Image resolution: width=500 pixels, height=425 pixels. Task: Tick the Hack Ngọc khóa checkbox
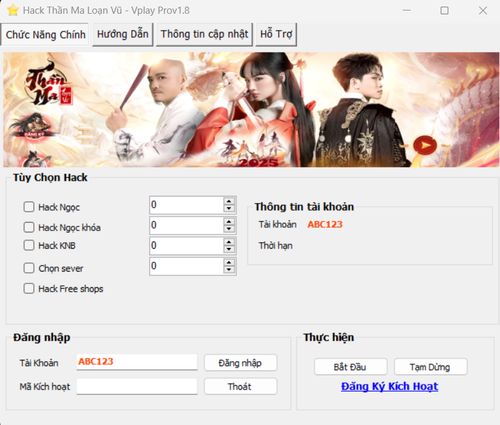point(29,227)
